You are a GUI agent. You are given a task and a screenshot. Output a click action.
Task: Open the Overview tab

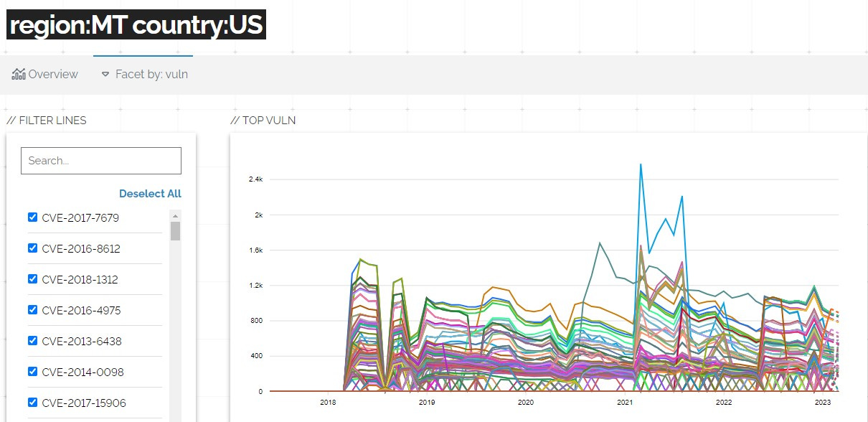pyautogui.click(x=45, y=74)
